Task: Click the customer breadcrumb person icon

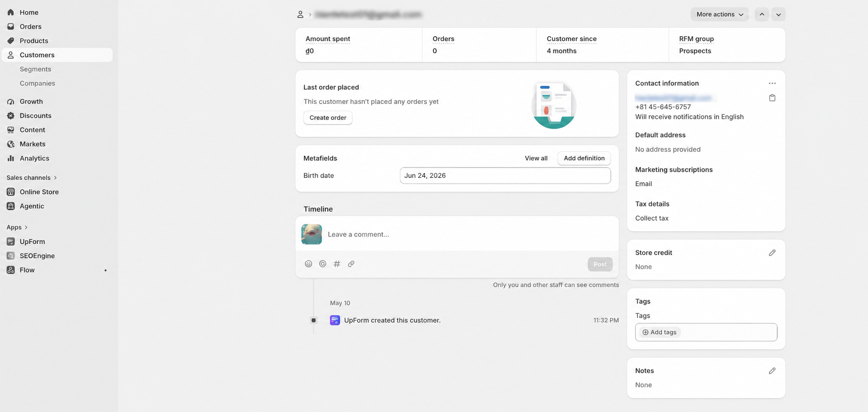Action: pos(300,15)
